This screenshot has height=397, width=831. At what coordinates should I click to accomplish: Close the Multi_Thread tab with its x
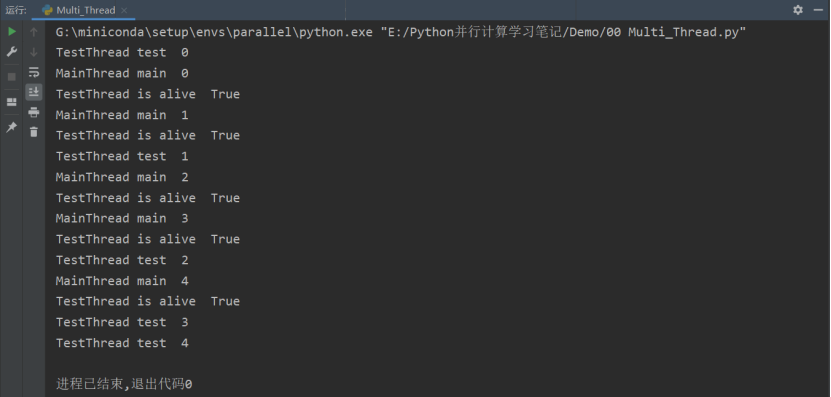pyautogui.click(x=124, y=10)
